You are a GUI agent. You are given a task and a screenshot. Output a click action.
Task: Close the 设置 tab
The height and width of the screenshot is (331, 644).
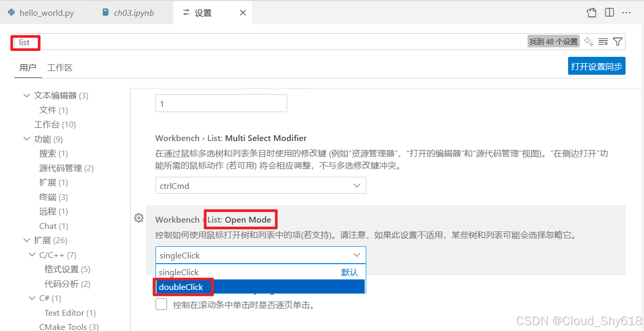pos(243,13)
